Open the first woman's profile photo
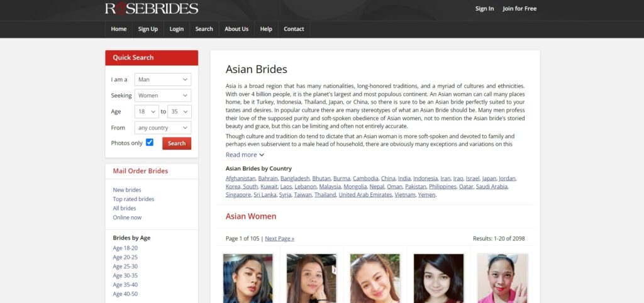This screenshot has height=303, width=644. pyautogui.click(x=248, y=278)
